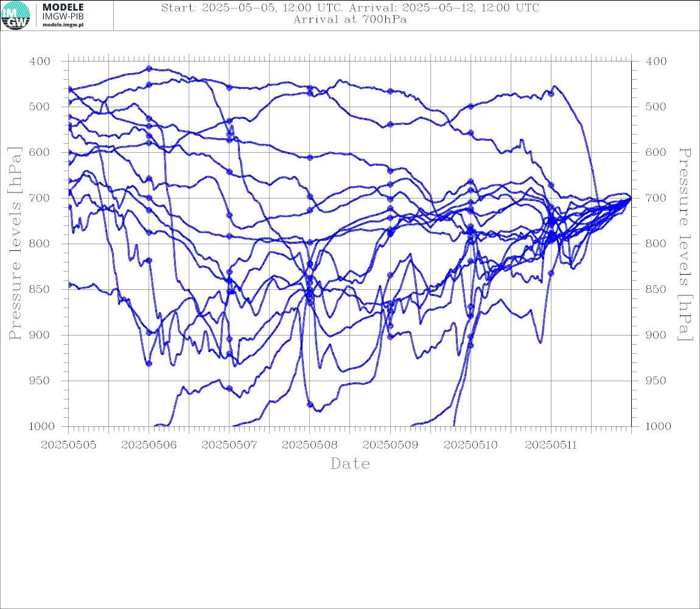Click the left axis 600 pressure label
The width and height of the screenshot is (700, 609).
coord(40,152)
